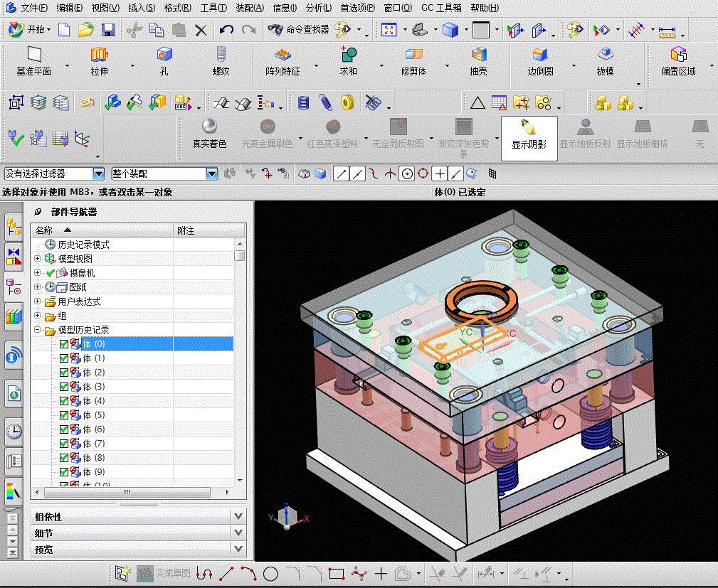Open the history clock tab in sidebar
Image resolution: width=718 pixels, height=588 pixels.
tap(14, 431)
